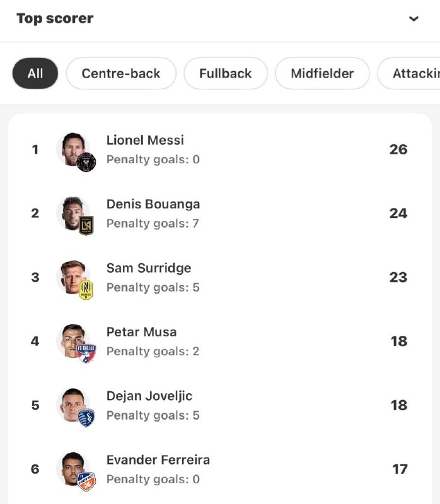Image resolution: width=440 pixels, height=504 pixels.
Task: Click Evander Ferreira's FC Cincinnati club badge
Action: click(x=86, y=481)
